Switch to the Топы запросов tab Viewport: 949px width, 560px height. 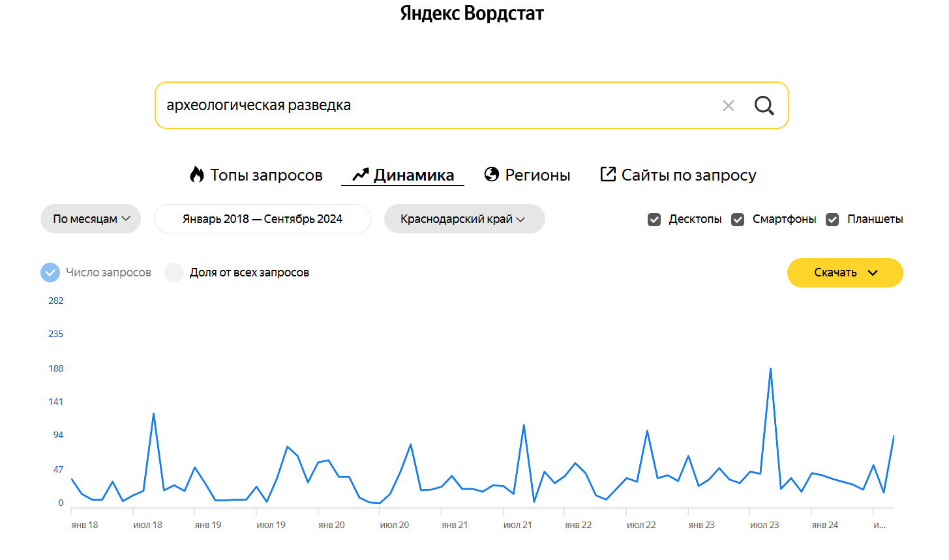click(x=266, y=175)
